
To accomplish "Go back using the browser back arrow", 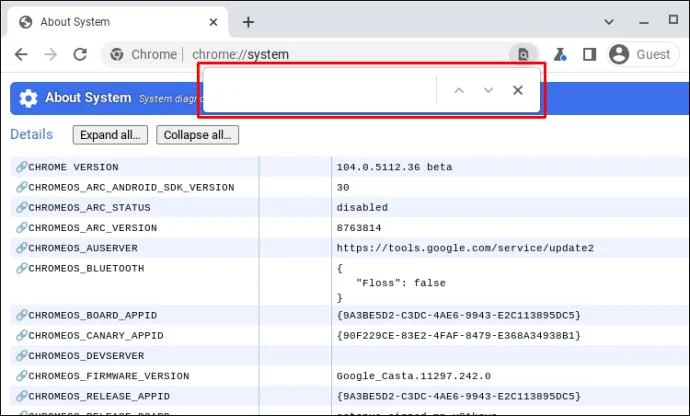I will (x=21, y=55).
